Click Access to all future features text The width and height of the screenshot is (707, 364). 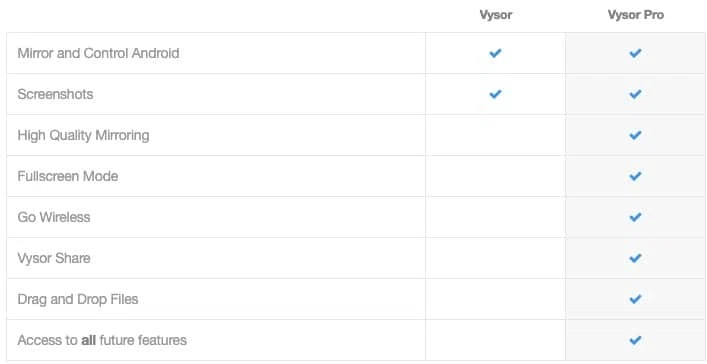point(102,340)
